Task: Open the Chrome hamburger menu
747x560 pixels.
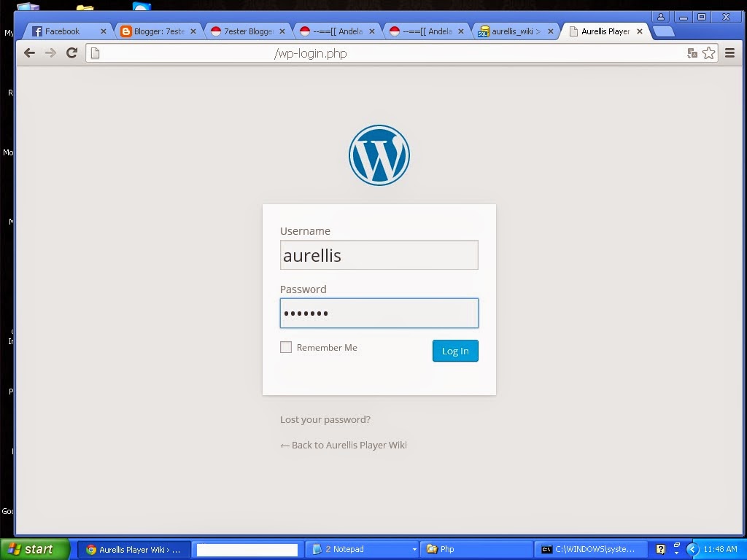Action: click(729, 52)
